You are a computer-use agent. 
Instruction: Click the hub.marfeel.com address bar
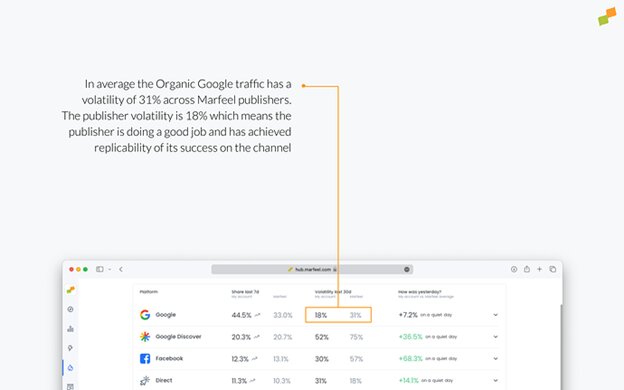point(312,269)
